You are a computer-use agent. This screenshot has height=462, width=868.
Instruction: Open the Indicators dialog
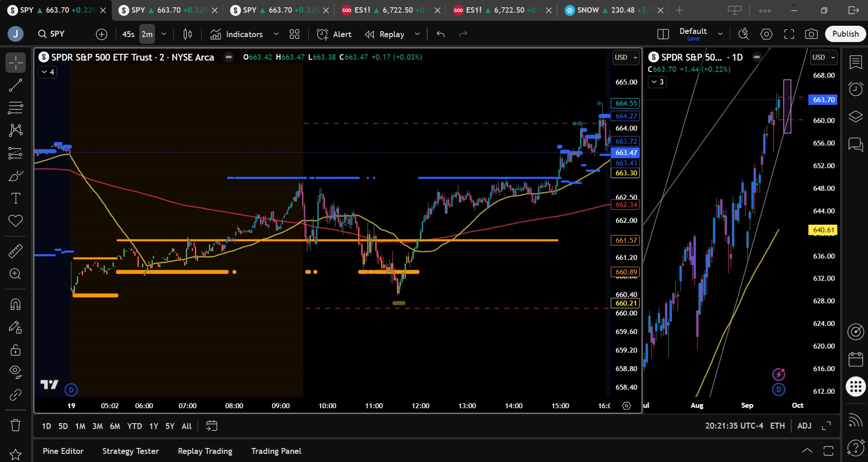(x=236, y=34)
